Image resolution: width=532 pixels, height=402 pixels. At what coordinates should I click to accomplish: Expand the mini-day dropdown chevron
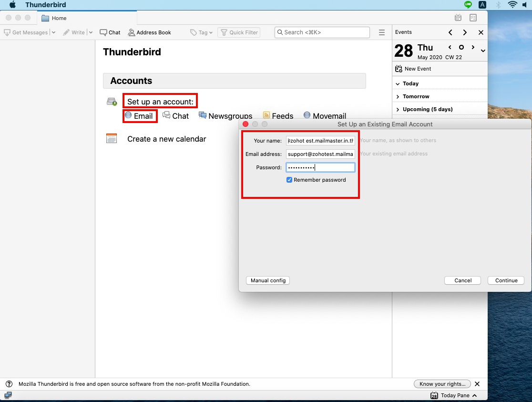pos(483,51)
